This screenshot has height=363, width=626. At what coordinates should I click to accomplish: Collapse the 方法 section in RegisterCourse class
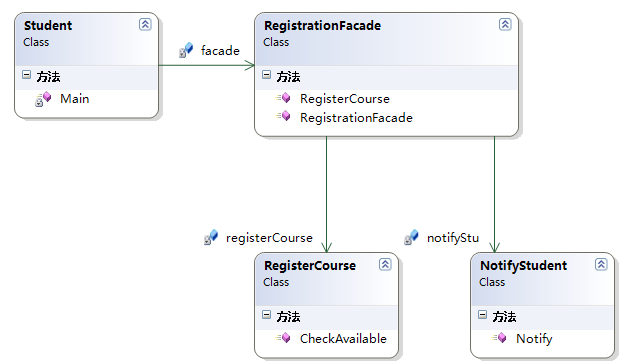267,315
